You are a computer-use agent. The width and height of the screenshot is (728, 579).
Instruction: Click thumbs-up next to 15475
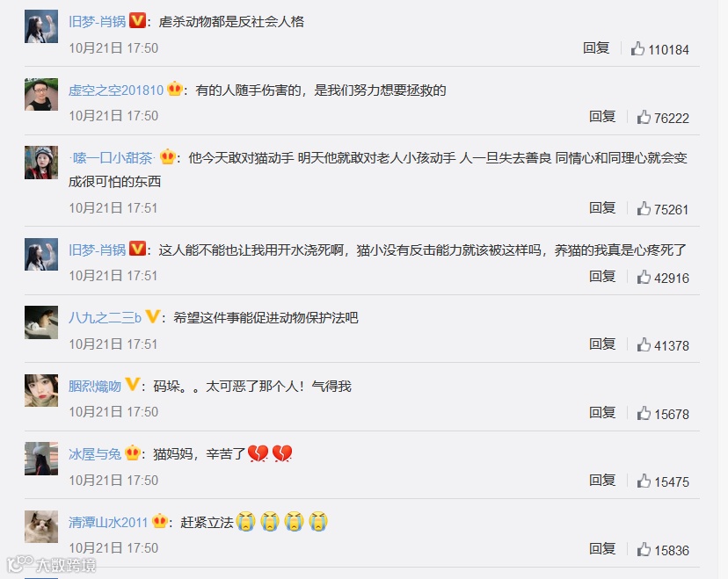pos(644,481)
